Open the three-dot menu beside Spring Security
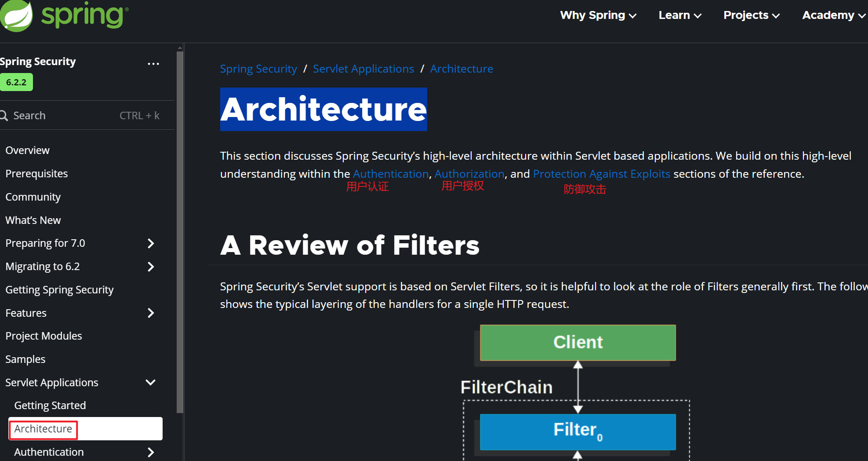 pyautogui.click(x=153, y=64)
